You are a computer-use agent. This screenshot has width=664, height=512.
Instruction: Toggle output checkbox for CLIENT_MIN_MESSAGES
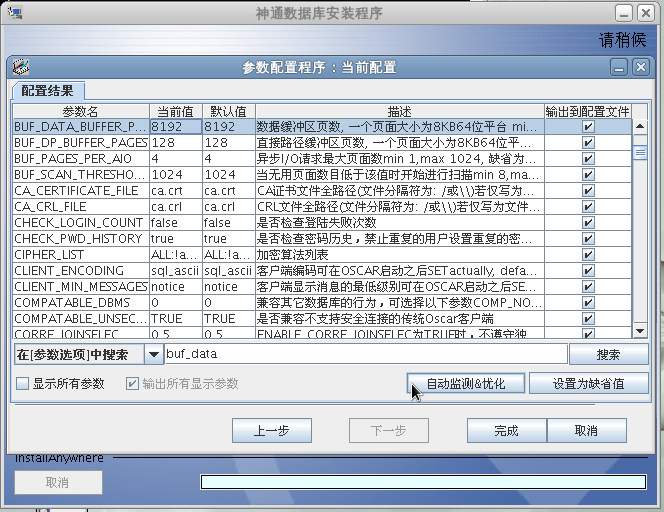588,287
